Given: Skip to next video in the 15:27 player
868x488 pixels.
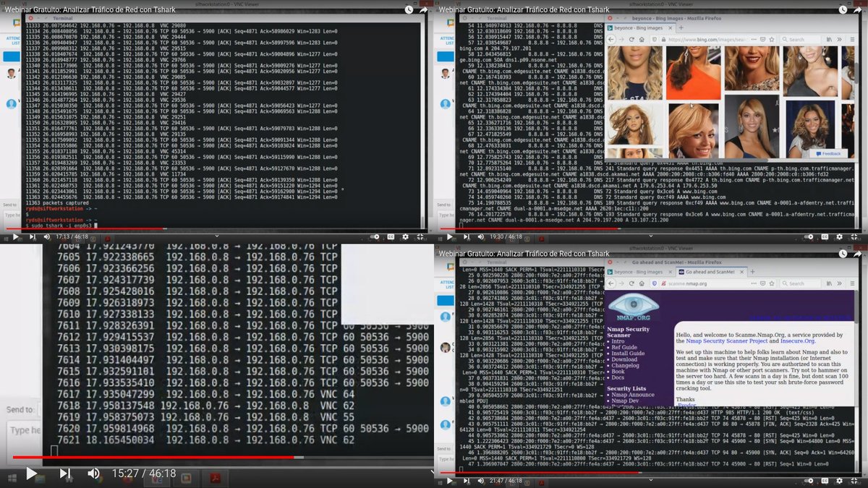Looking at the screenshot, I should coord(65,474).
